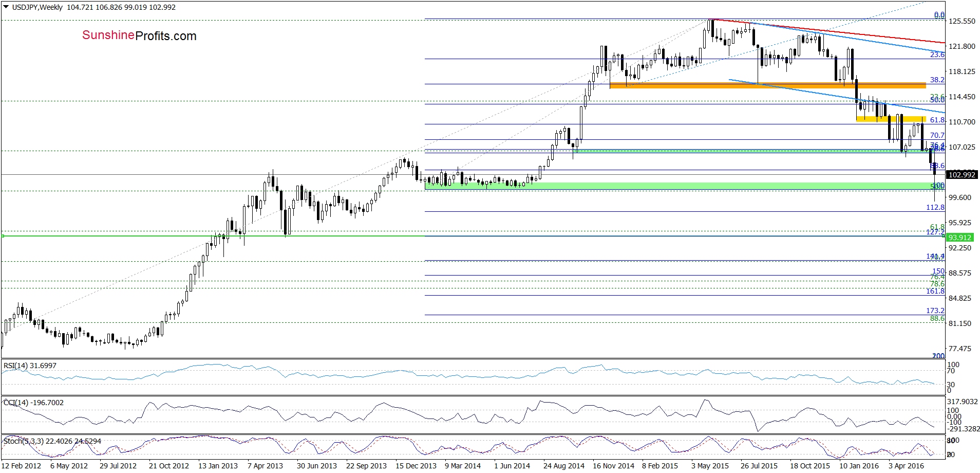Click the 92.250 price axis label

(960, 248)
